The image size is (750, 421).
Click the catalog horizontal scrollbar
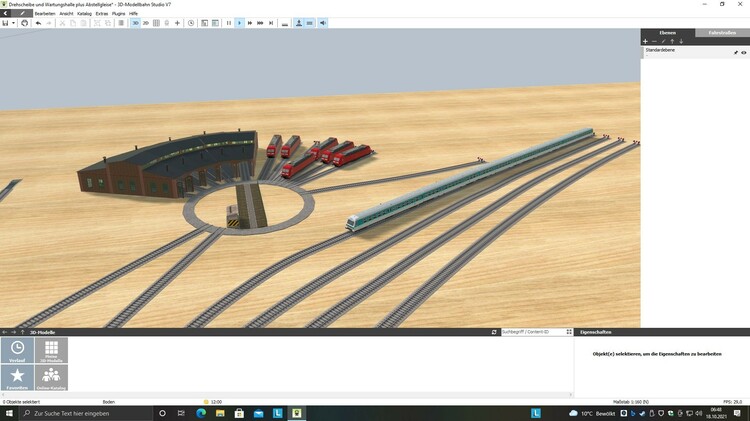pyautogui.click(x=287, y=395)
